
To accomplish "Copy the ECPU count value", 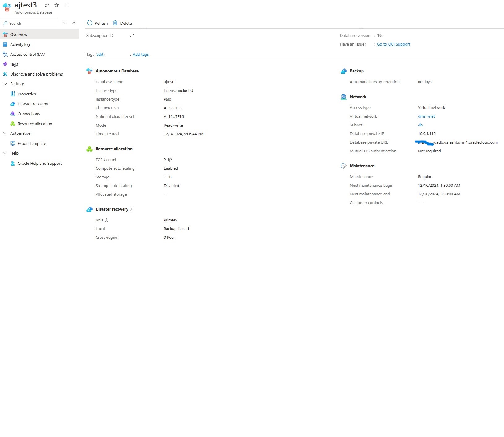I will [x=170, y=160].
